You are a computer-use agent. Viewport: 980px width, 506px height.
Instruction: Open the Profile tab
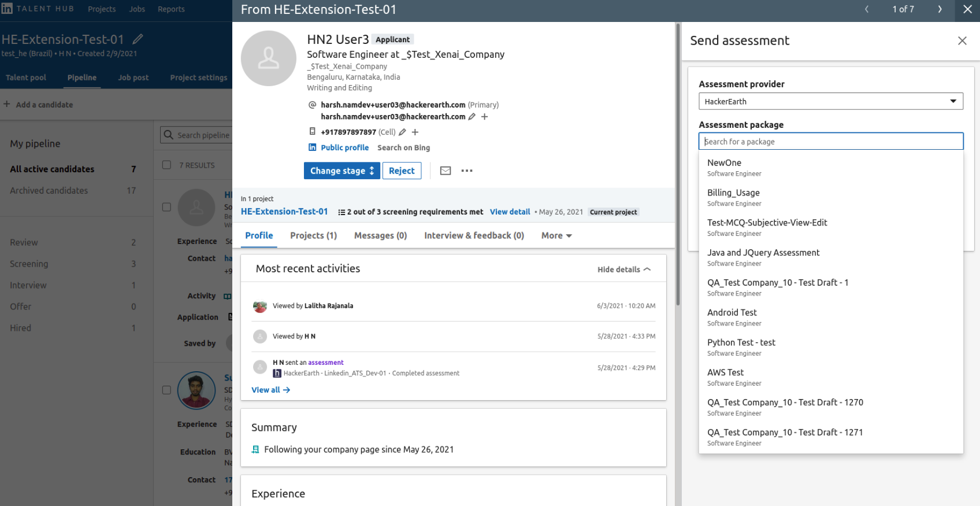(x=259, y=236)
